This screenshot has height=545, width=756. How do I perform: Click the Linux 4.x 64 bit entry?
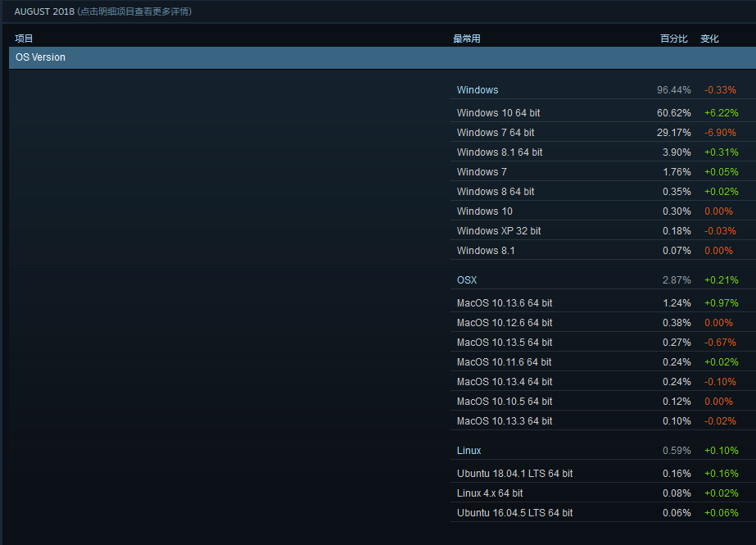490,493
